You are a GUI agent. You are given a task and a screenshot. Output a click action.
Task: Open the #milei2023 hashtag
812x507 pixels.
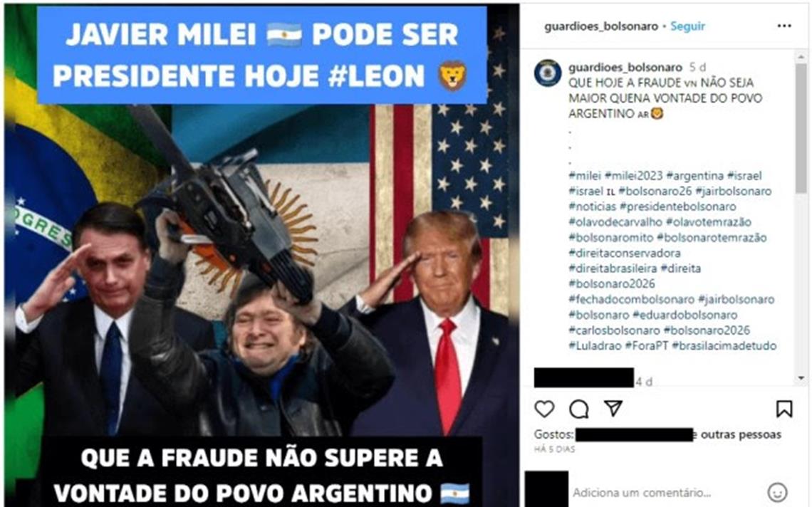point(633,176)
